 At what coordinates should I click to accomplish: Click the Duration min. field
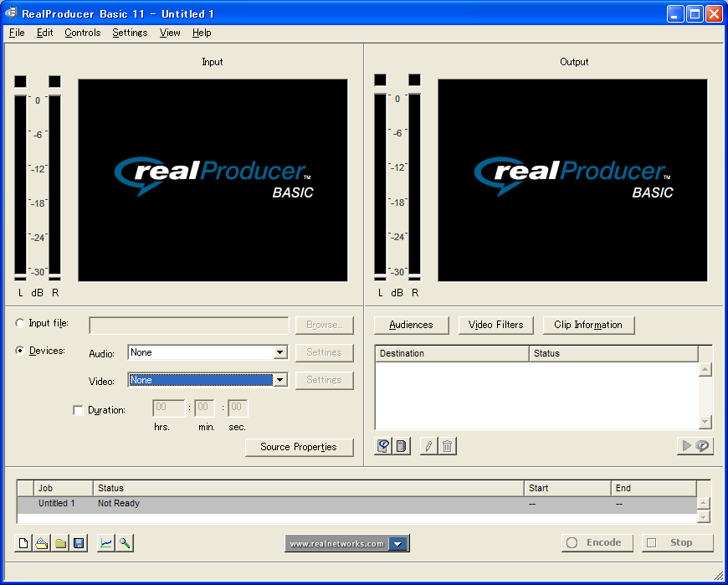205,408
